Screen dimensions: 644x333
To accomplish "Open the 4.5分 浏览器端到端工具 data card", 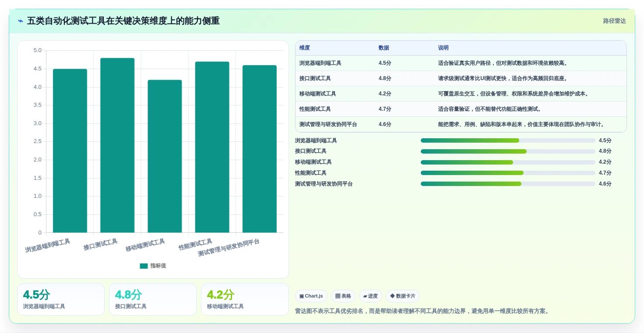I will click(61, 299).
